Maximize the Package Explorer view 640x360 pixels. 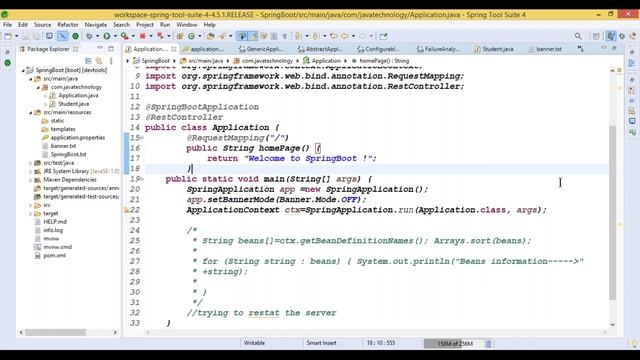click(111, 49)
